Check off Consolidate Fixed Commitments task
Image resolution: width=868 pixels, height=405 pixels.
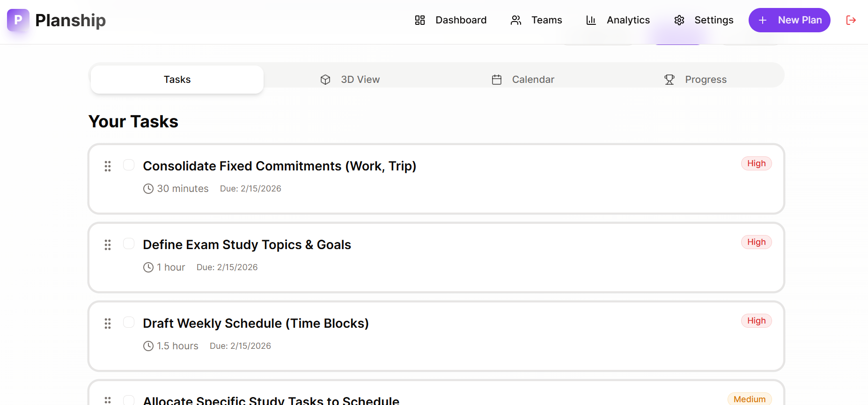(129, 165)
